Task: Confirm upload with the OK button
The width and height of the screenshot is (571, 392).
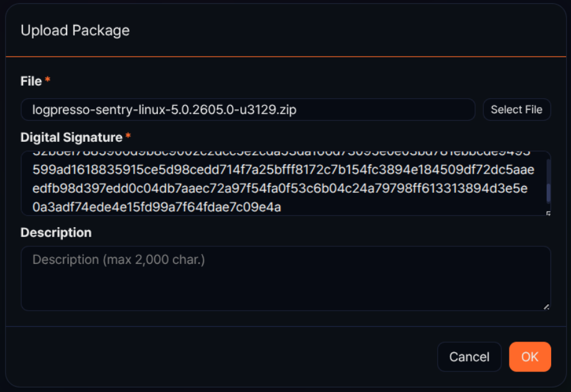Action: coord(530,357)
